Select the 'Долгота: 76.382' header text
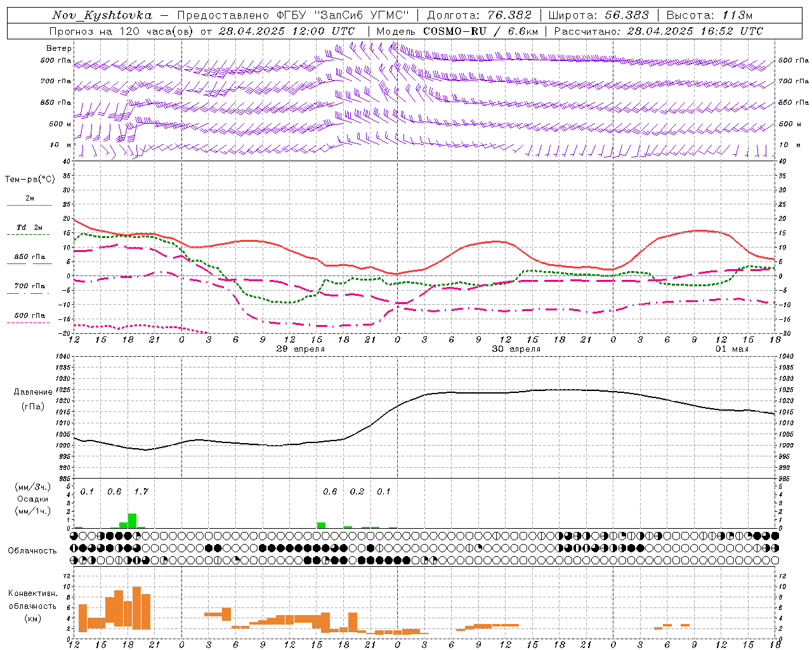812x650 pixels. (479, 15)
